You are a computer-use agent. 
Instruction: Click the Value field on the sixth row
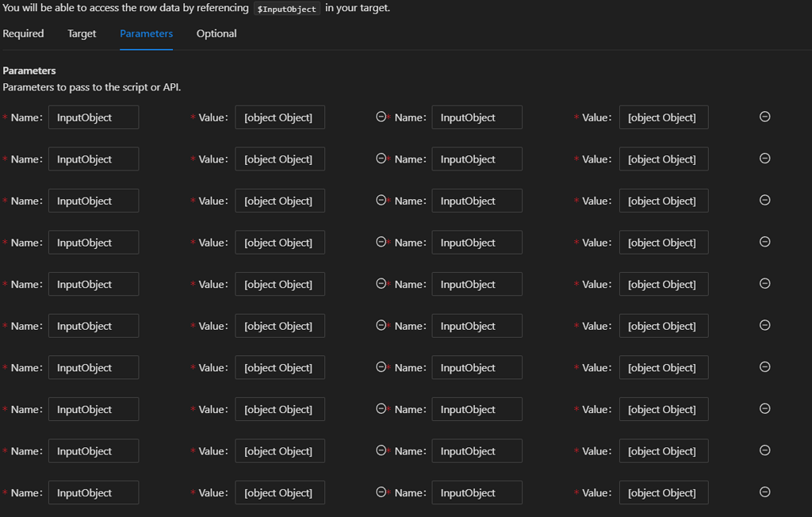tap(279, 325)
